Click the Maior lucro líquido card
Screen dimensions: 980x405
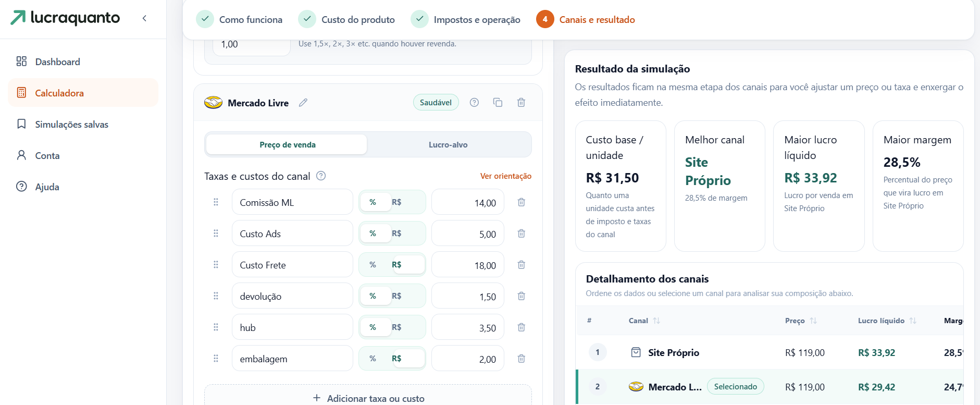(818, 186)
